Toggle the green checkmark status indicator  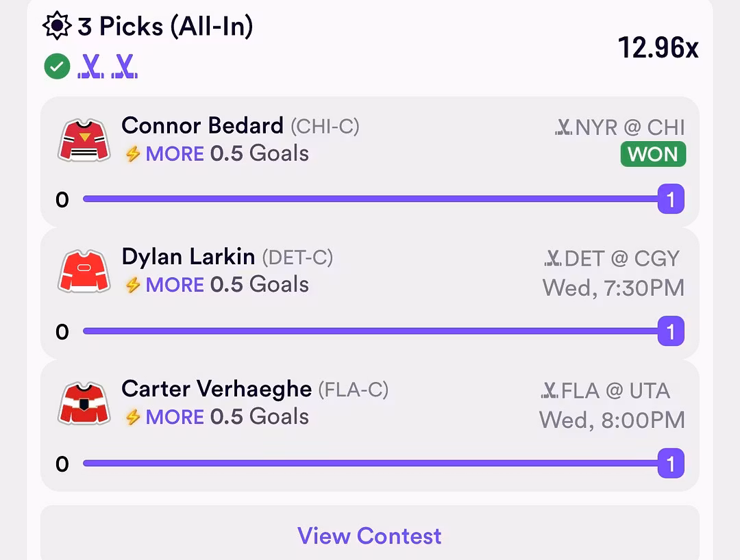pyautogui.click(x=57, y=66)
